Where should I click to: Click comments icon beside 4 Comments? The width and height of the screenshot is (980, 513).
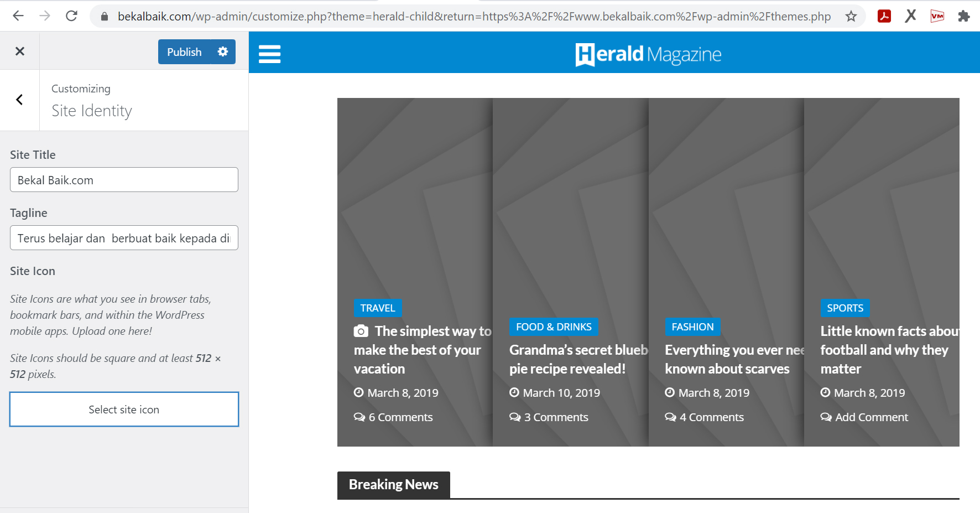point(670,417)
